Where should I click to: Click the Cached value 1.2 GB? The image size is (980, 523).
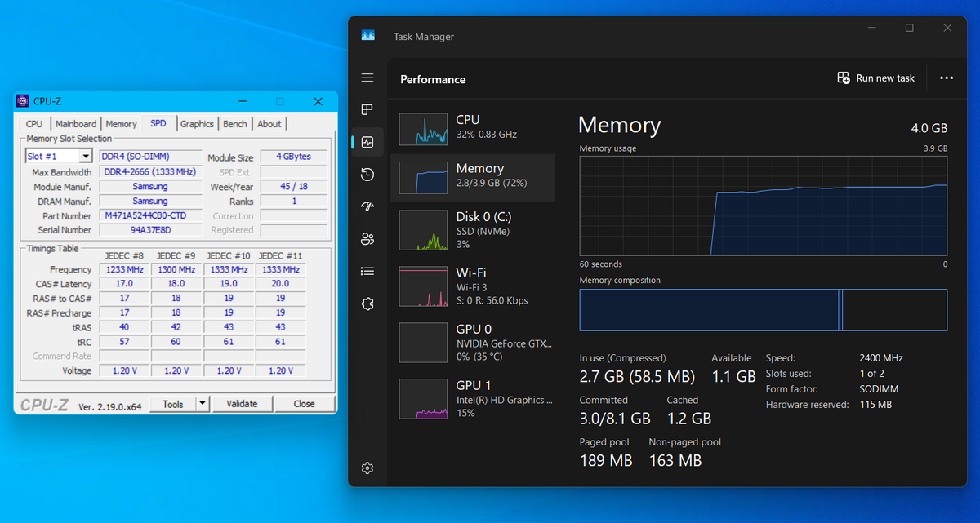pyautogui.click(x=688, y=419)
